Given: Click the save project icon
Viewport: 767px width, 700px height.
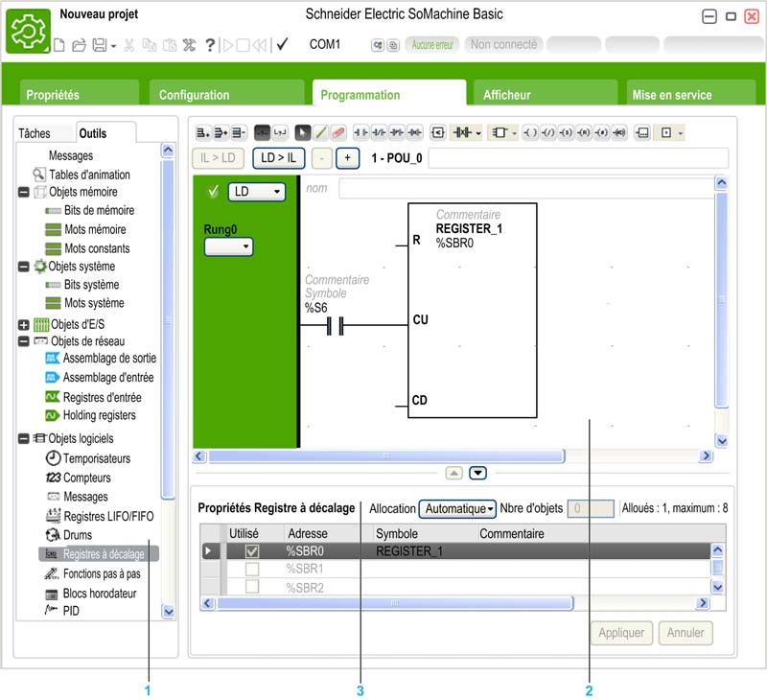Looking at the screenshot, I should tap(99, 45).
